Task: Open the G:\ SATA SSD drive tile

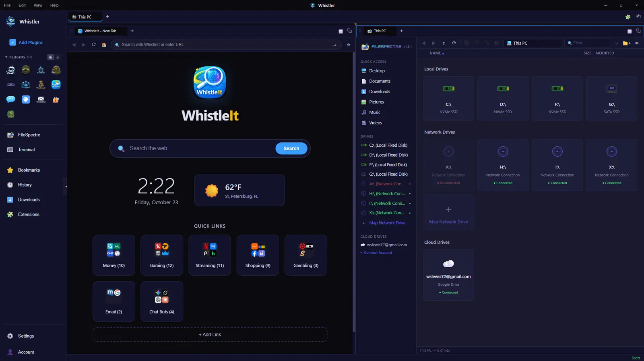Action: tap(612, 98)
